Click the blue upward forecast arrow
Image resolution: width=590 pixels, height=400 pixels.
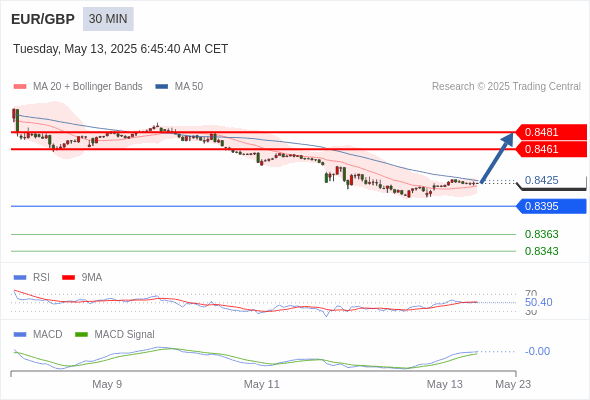497,157
